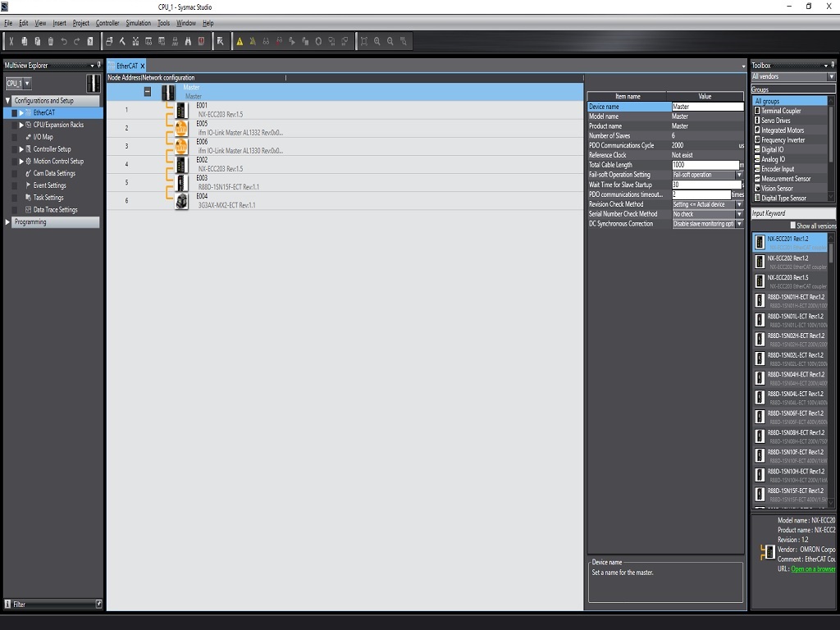Open Fail-soft Operation Setting dropdown

tap(739, 175)
